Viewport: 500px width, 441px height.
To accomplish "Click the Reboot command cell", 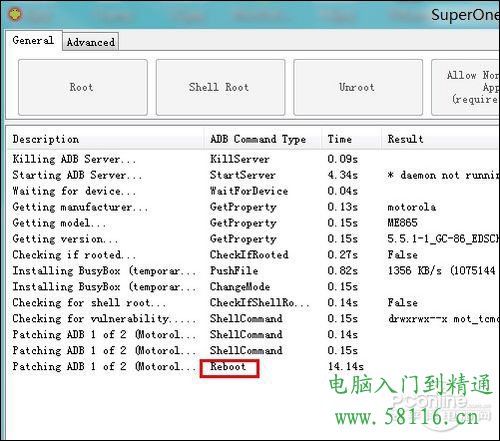I will (228, 367).
